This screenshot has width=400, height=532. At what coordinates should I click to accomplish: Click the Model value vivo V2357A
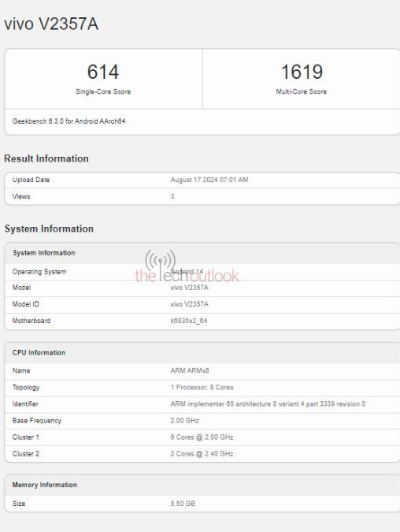pyautogui.click(x=190, y=288)
